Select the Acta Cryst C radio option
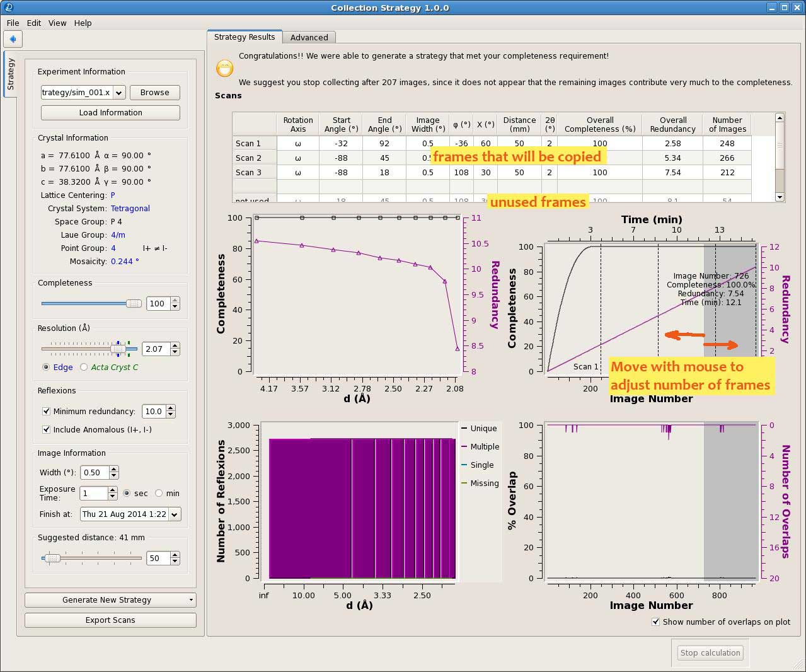 [84, 367]
